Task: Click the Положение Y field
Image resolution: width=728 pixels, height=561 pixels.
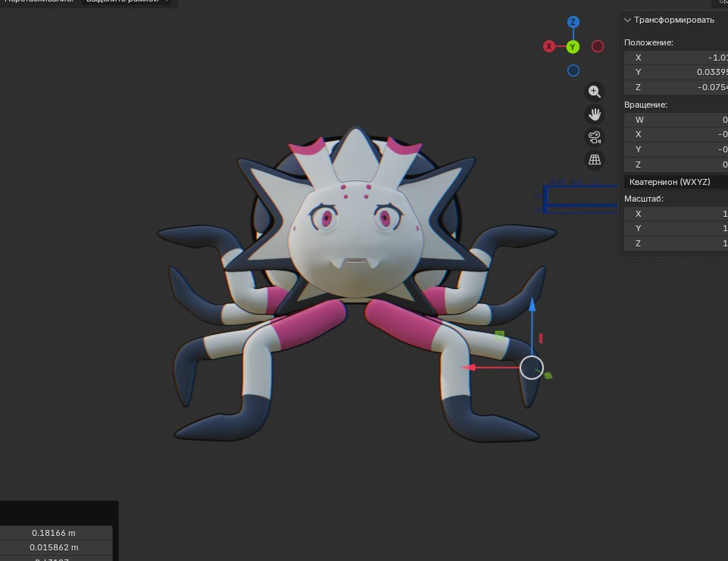Action: 676,72
